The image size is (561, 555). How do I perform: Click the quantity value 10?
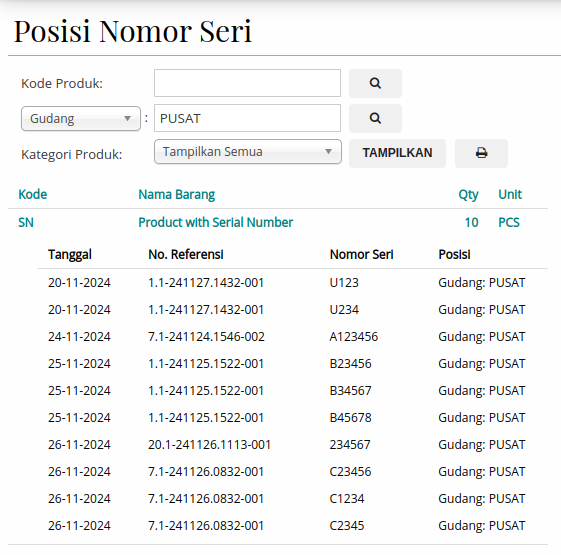point(472,222)
